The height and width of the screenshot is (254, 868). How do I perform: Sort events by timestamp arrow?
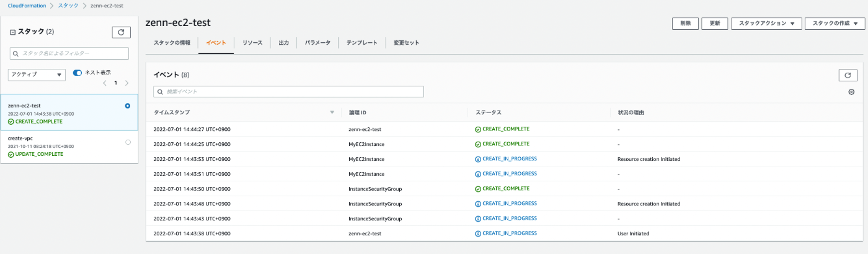(x=332, y=112)
